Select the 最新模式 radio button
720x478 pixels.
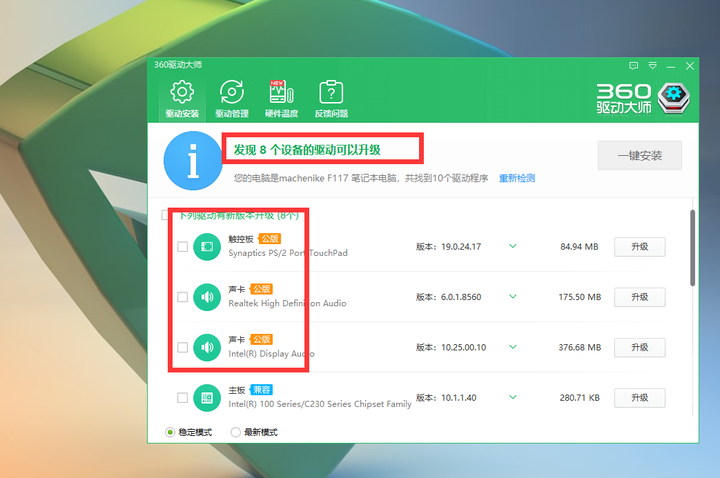point(236,432)
